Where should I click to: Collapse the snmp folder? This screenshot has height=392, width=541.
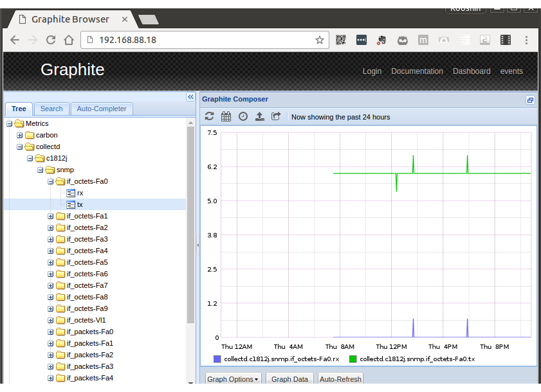click(x=40, y=170)
